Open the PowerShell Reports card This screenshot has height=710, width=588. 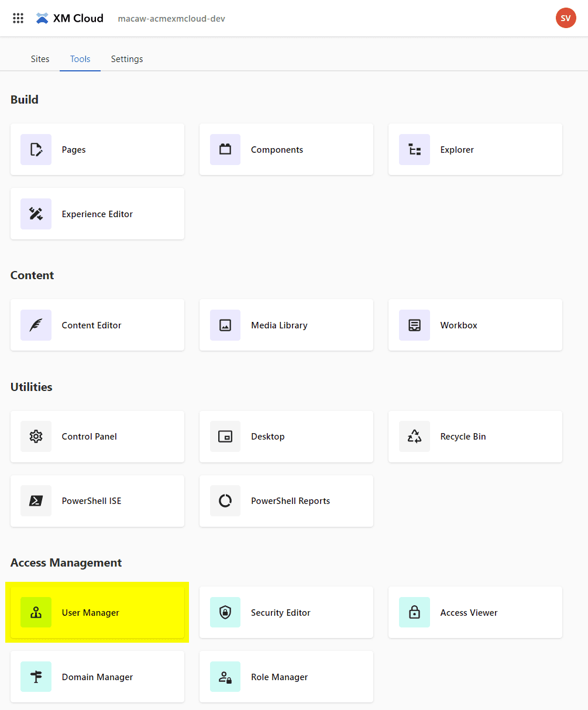pos(286,500)
